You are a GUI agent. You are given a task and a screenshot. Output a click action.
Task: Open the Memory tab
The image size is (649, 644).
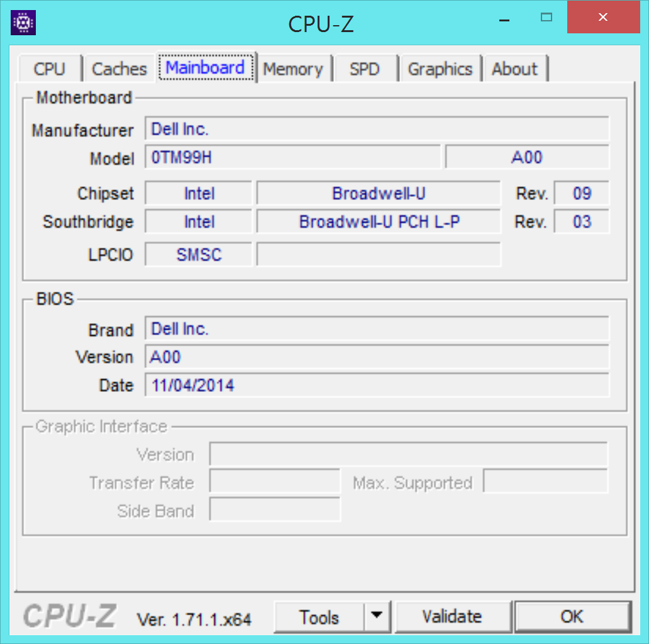tap(293, 69)
